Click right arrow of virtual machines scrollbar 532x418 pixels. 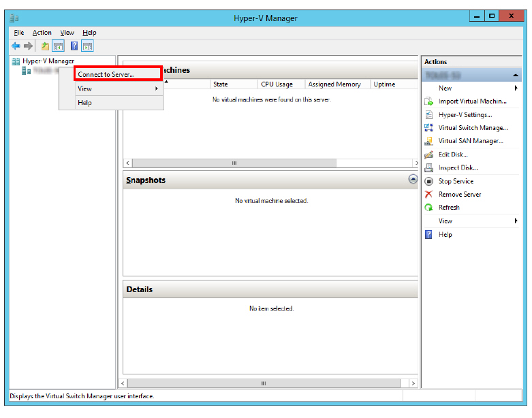(x=416, y=163)
